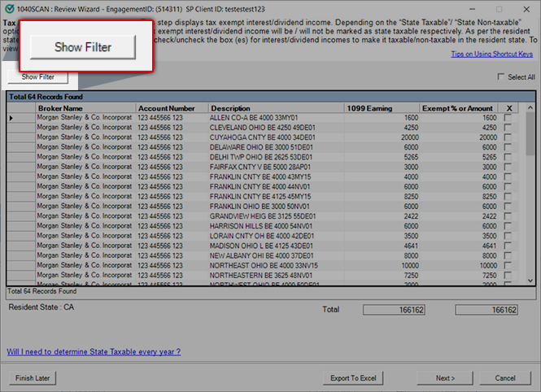Tick the checkbox for FRANKLIN OHIO row

pyautogui.click(x=508, y=207)
